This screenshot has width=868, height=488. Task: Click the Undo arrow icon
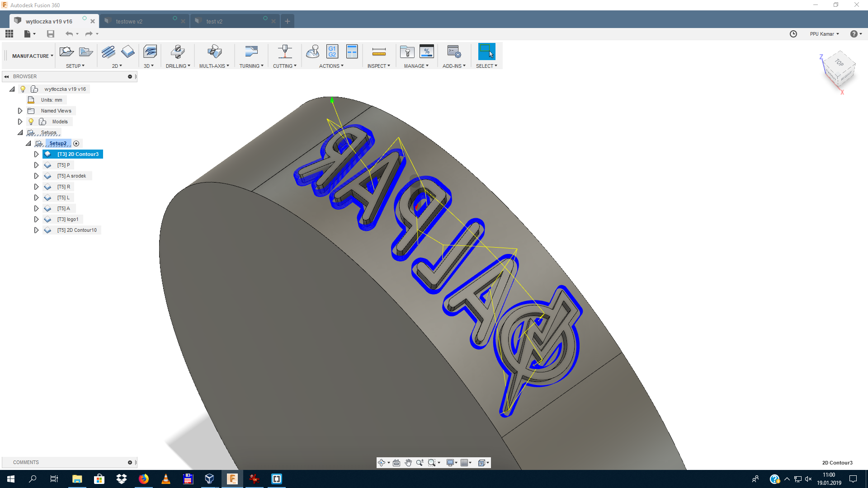(69, 34)
